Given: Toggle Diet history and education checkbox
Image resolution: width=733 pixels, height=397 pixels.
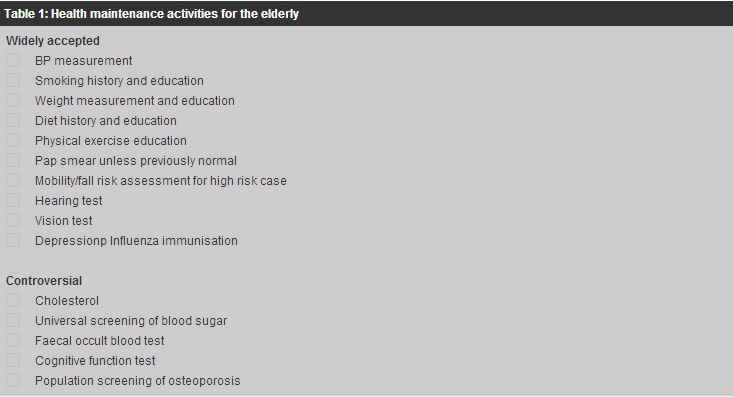Looking at the screenshot, I should (x=13, y=120).
